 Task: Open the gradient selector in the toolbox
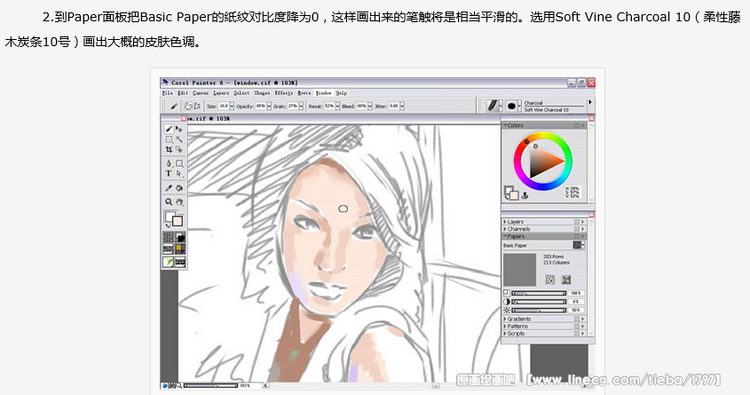[180, 237]
